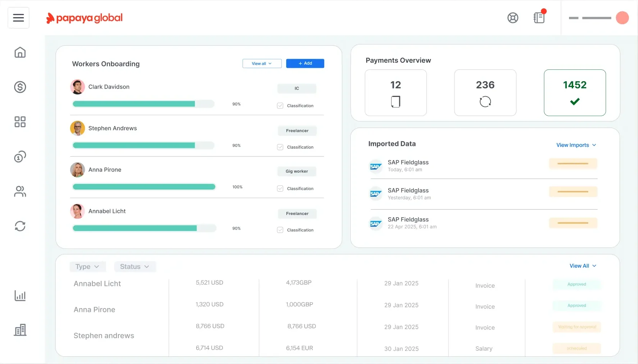Image resolution: width=638 pixels, height=364 pixels.
Task: Open the bar chart reports icon
Action: click(x=20, y=295)
